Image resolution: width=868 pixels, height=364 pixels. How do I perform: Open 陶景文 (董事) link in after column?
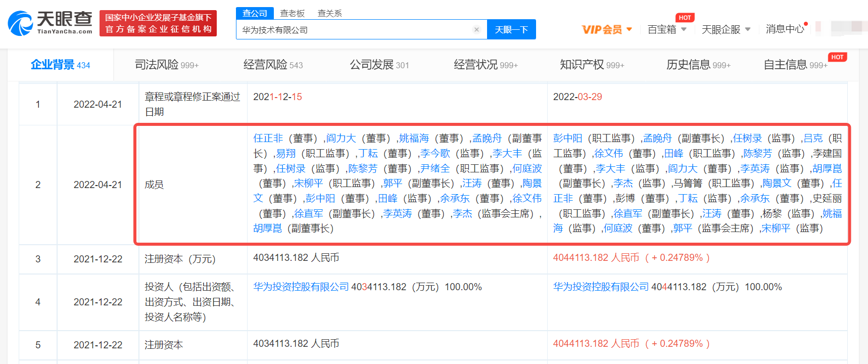[777, 183]
